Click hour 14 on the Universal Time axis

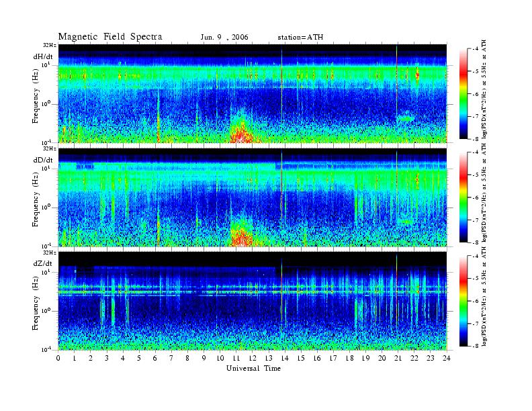point(285,358)
